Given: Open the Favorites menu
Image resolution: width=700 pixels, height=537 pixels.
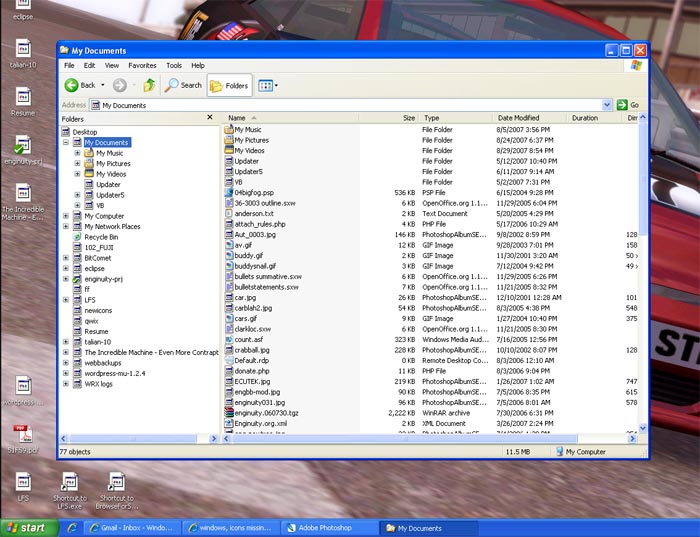Looking at the screenshot, I should point(142,65).
